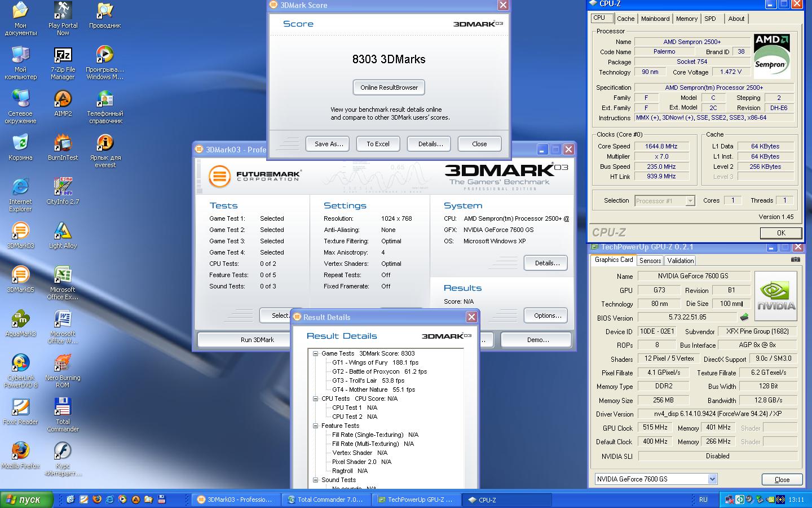This screenshot has width=812, height=508.
Task: Collapse the Sound Tests tree node
Action: [316, 480]
